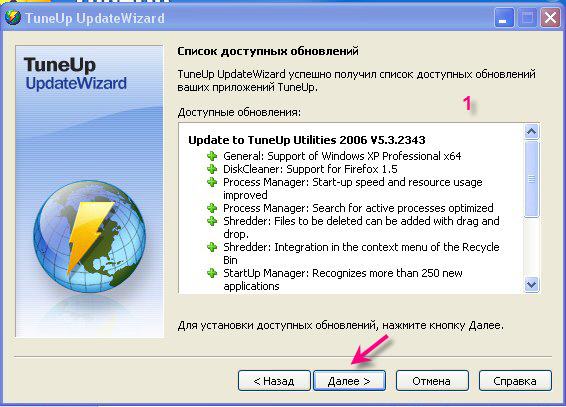Select text "Process Manager: Start-up speed and resource usage"

pos(353,182)
